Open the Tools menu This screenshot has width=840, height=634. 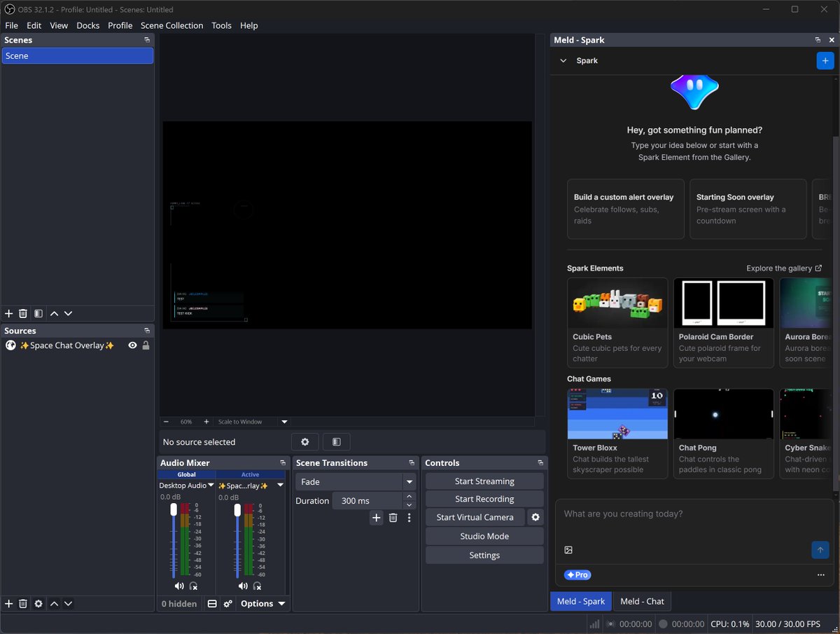(221, 25)
